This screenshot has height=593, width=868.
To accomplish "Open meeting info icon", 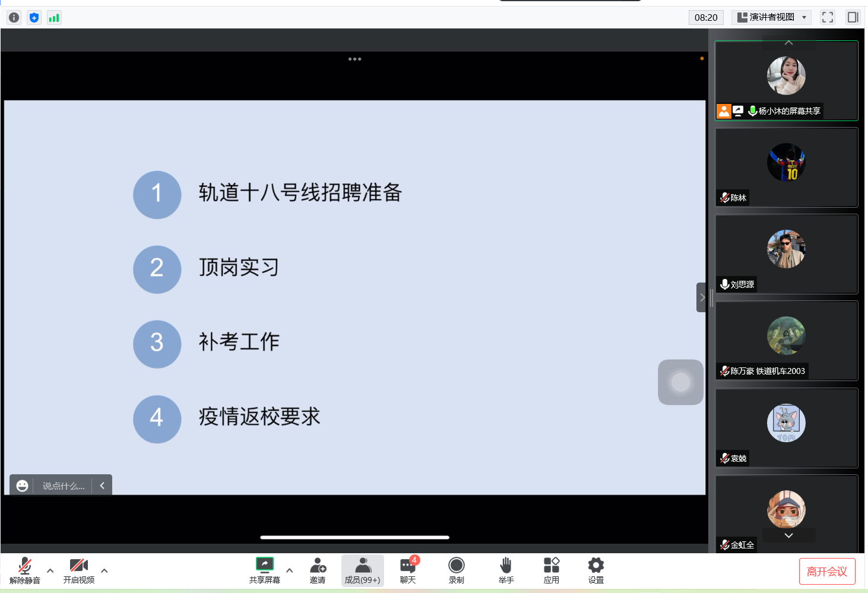I will click(14, 18).
